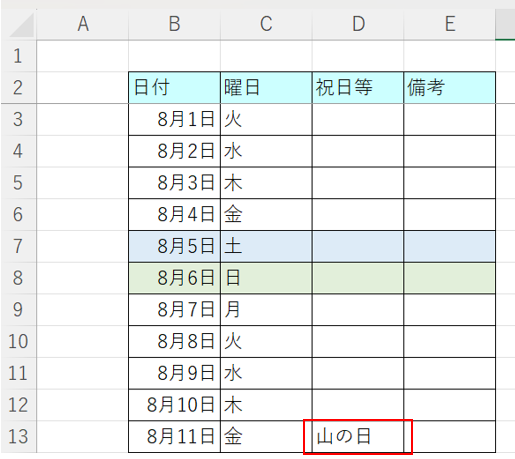The width and height of the screenshot is (515, 459).
Task: Click the select-all corner triangle
Action: pyautogui.click(x=21, y=25)
